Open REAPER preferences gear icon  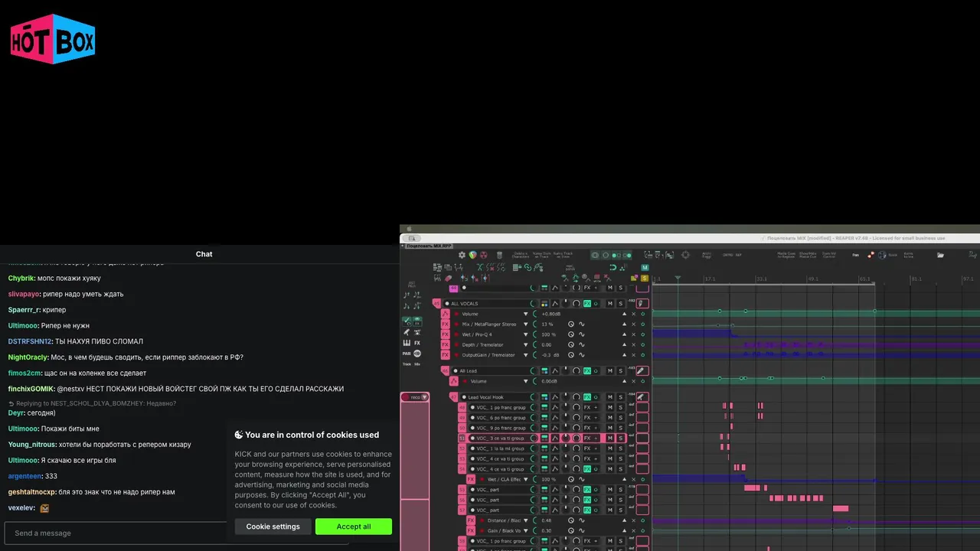tap(462, 255)
